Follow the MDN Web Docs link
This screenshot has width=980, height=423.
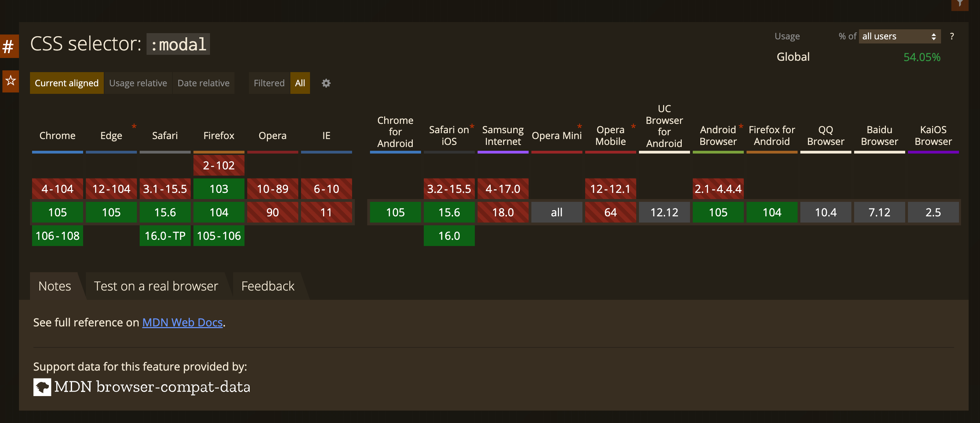click(182, 323)
